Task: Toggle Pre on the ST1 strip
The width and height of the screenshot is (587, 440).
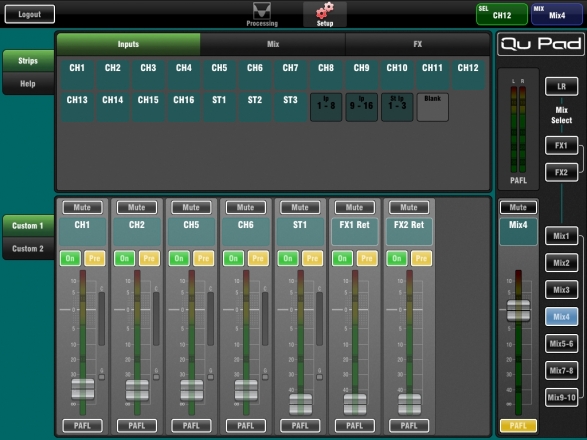Action: (x=312, y=258)
